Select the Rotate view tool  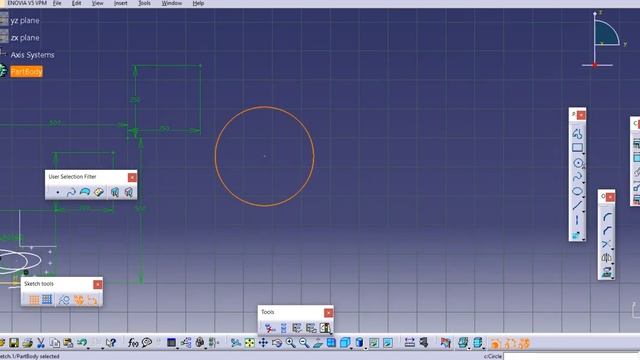277,343
